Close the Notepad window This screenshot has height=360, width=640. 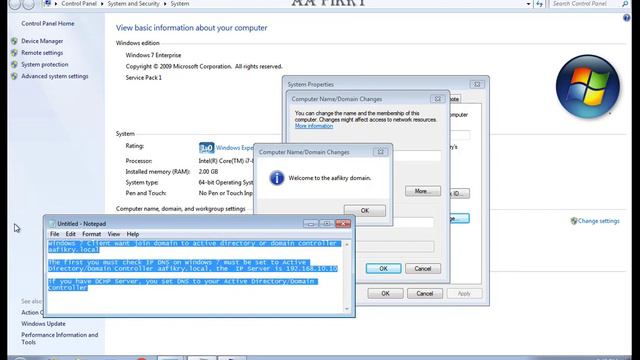coord(343,223)
